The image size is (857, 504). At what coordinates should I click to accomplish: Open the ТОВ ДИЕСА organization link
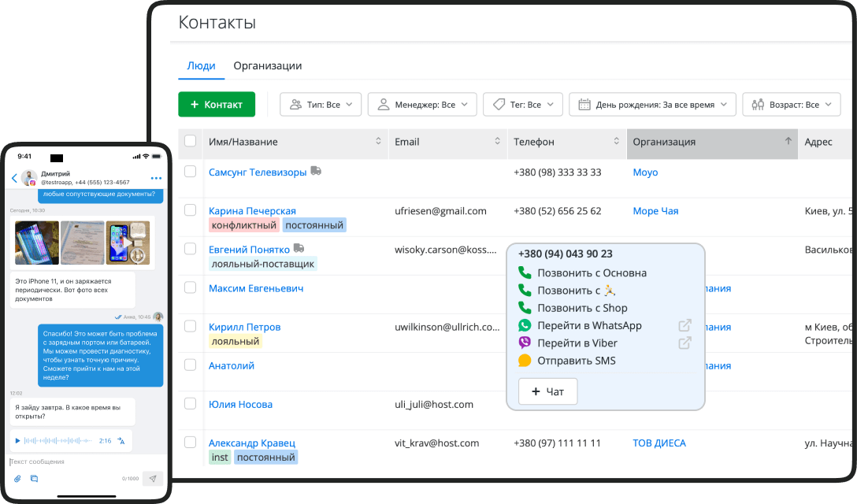(659, 443)
